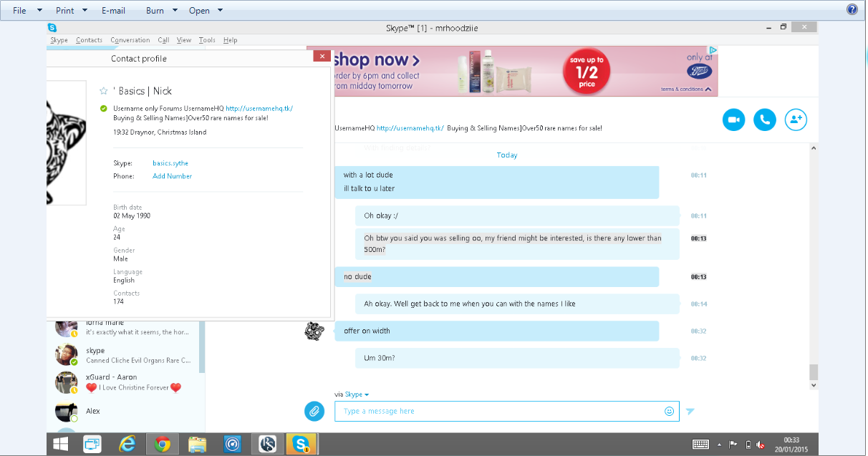
Task: Click the muted volume tray icon
Action: coord(761,445)
